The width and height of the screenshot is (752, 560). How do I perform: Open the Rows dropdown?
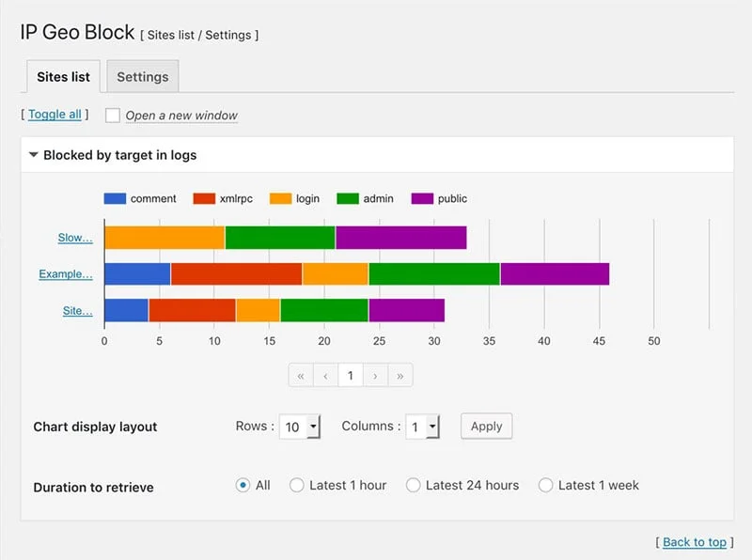300,426
